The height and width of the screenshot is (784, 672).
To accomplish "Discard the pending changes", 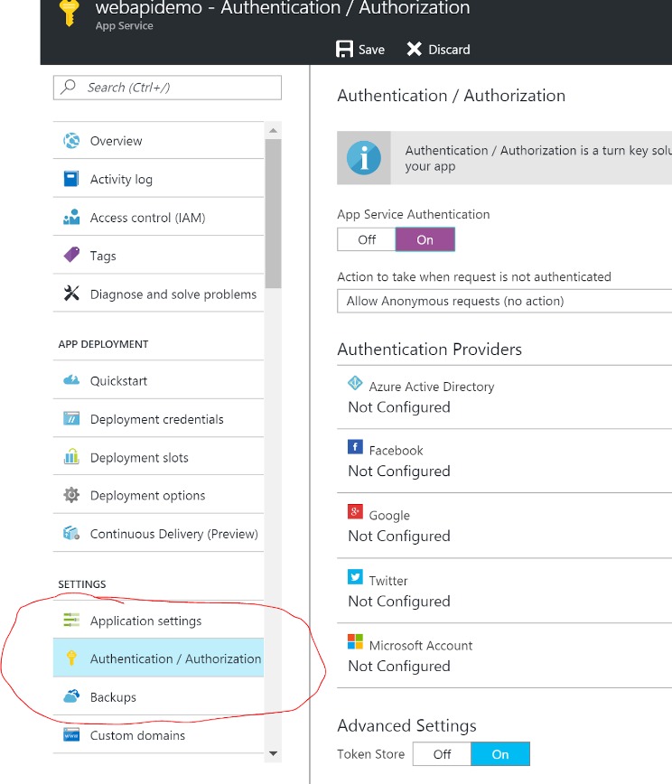I will coord(438,50).
